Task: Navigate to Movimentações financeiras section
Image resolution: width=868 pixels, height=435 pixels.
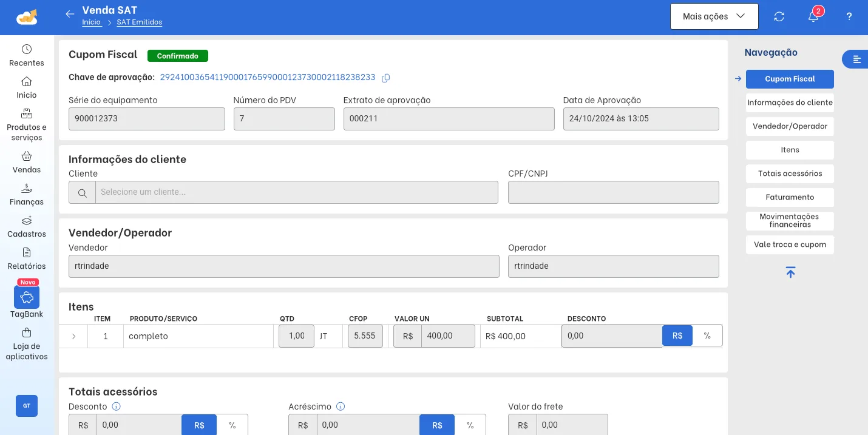Action: pyautogui.click(x=790, y=221)
